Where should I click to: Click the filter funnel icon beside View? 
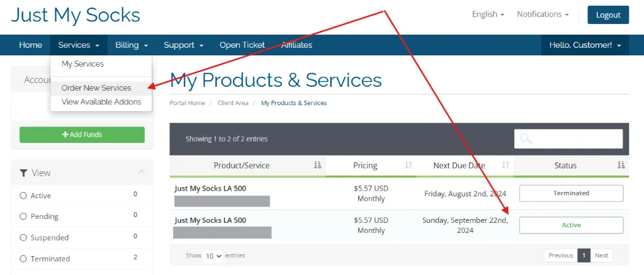tap(23, 173)
